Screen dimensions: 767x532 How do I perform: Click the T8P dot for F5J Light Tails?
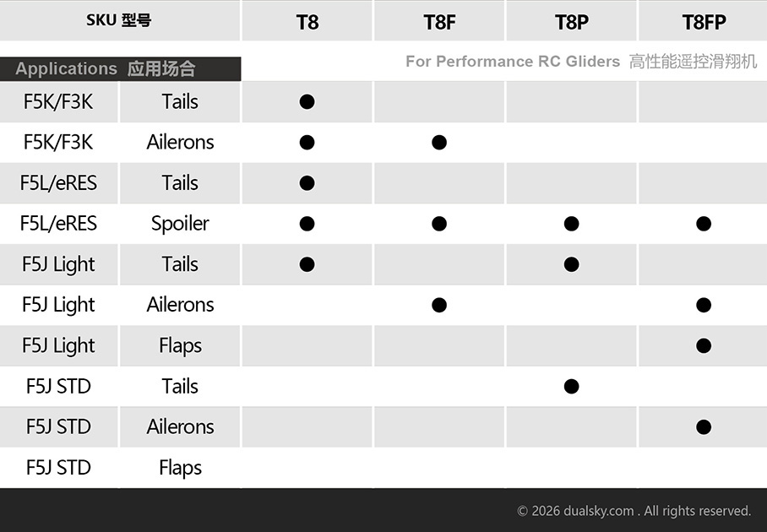[571, 264]
